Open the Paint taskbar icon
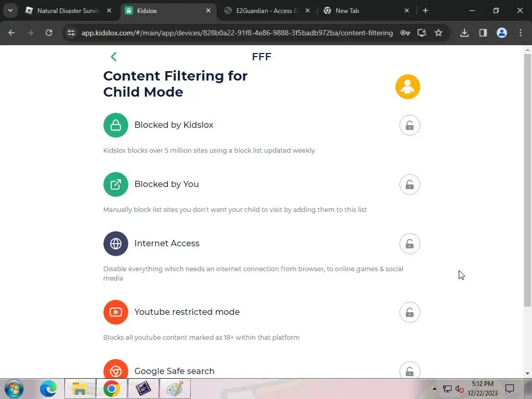The image size is (532, 399). click(175, 389)
